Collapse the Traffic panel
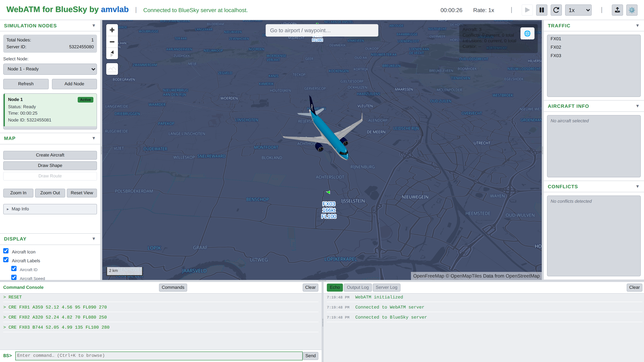 point(638,26)
